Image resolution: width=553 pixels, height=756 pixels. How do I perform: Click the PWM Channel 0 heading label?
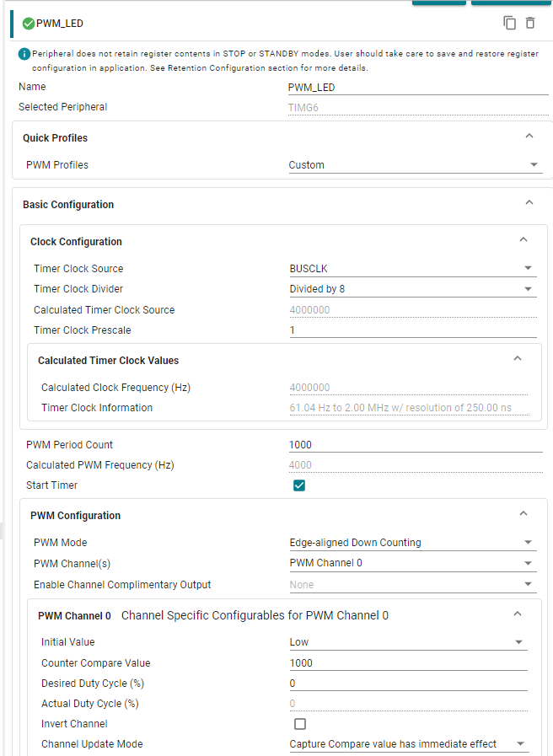[74, 616]
